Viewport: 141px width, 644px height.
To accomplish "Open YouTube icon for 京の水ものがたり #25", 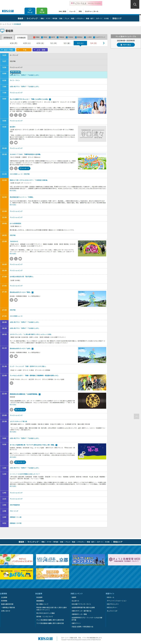I will click(x=16, y=356).
